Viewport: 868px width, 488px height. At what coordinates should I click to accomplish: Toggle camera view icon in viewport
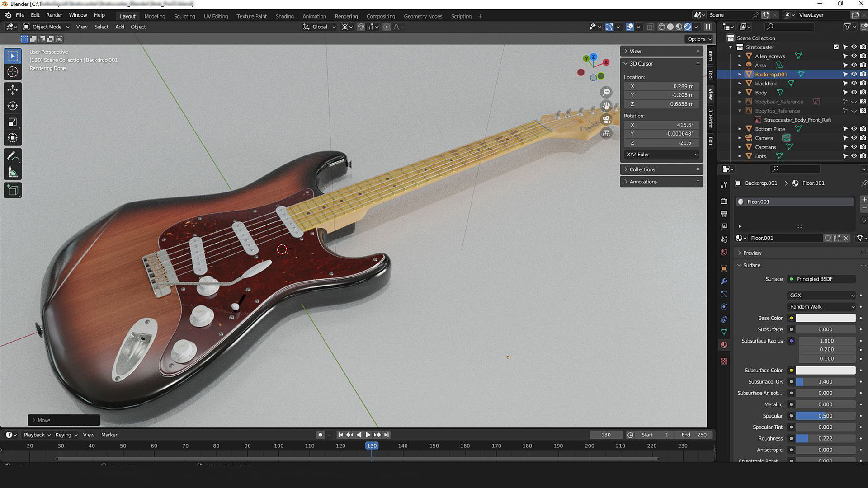606,119
